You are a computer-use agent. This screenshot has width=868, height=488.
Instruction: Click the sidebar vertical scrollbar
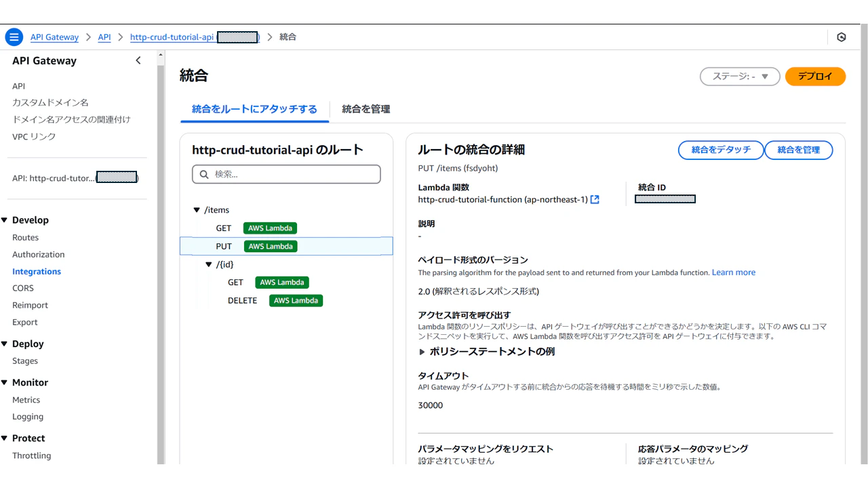click(x=161, y=264)
